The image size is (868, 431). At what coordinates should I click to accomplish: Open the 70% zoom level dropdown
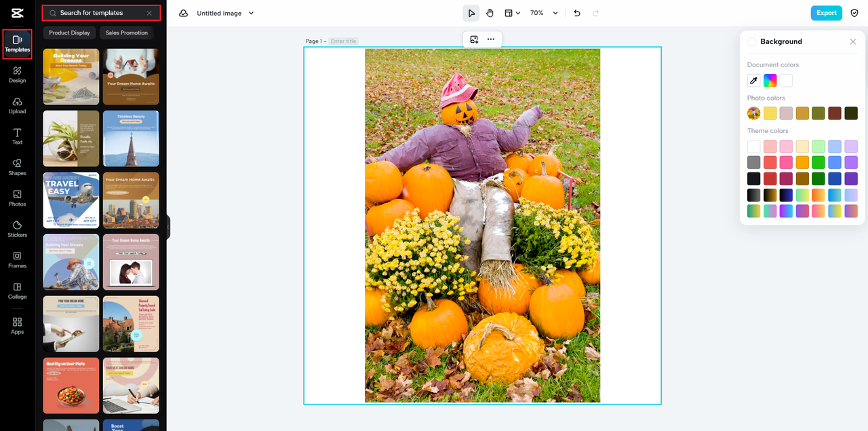[x=544, y=13]
